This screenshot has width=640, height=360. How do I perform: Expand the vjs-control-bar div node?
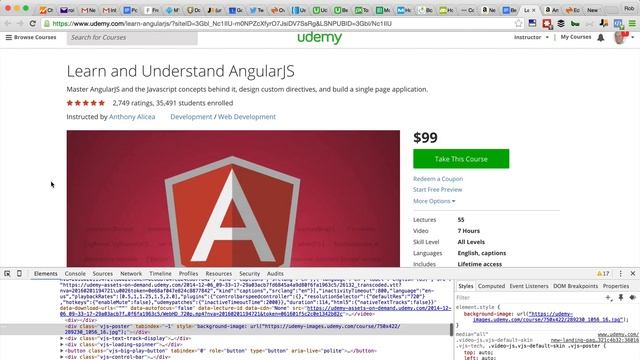(62, 357)
